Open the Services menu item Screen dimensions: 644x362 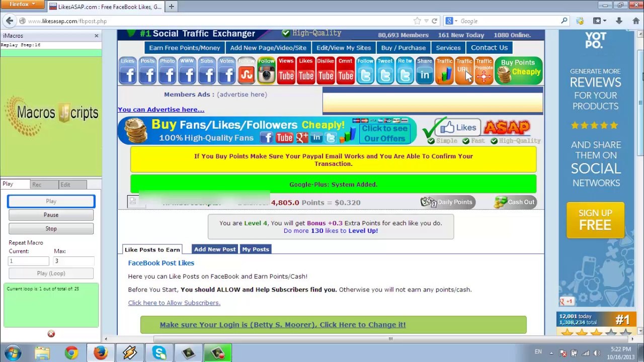point(448,48)
